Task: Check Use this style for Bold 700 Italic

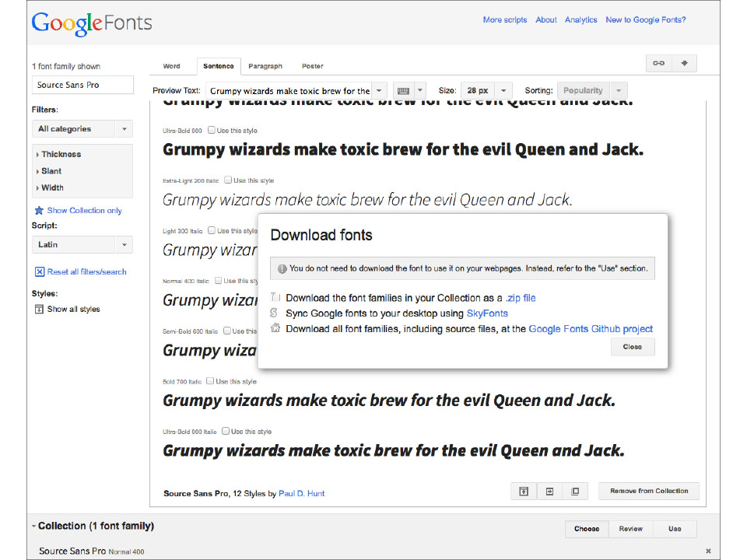Action: pos(210,381)
